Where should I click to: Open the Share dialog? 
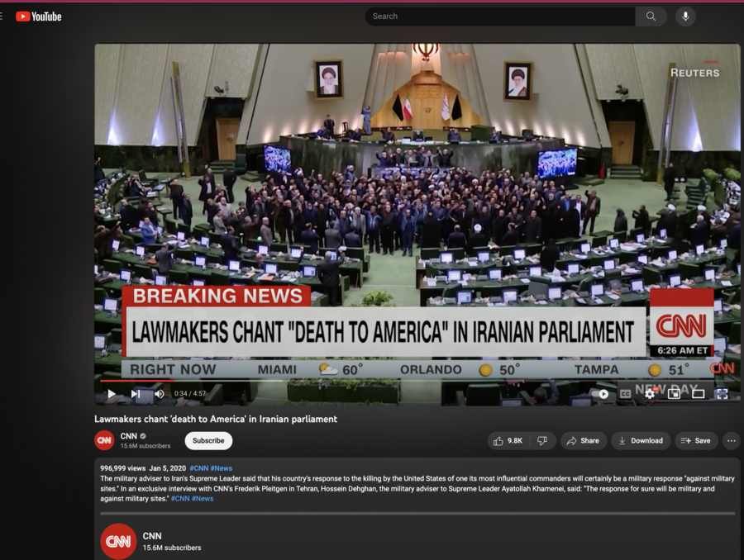583,441
